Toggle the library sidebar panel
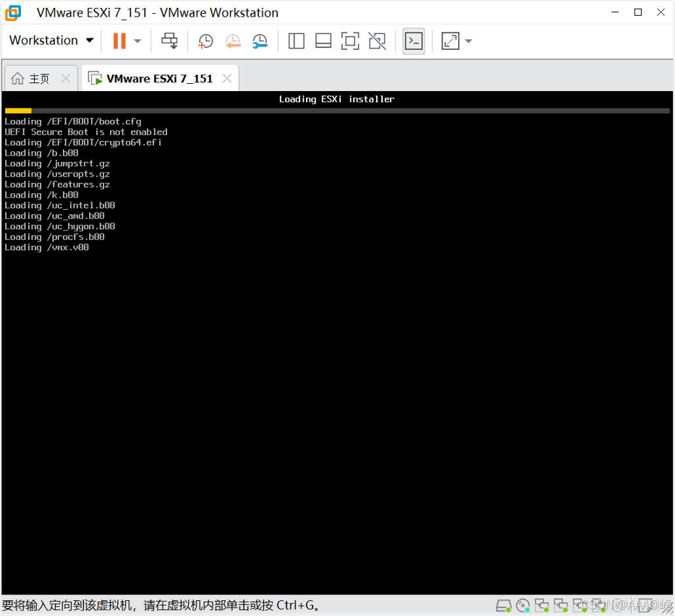Screen dimensions: 675x616 tap(296, 41)
